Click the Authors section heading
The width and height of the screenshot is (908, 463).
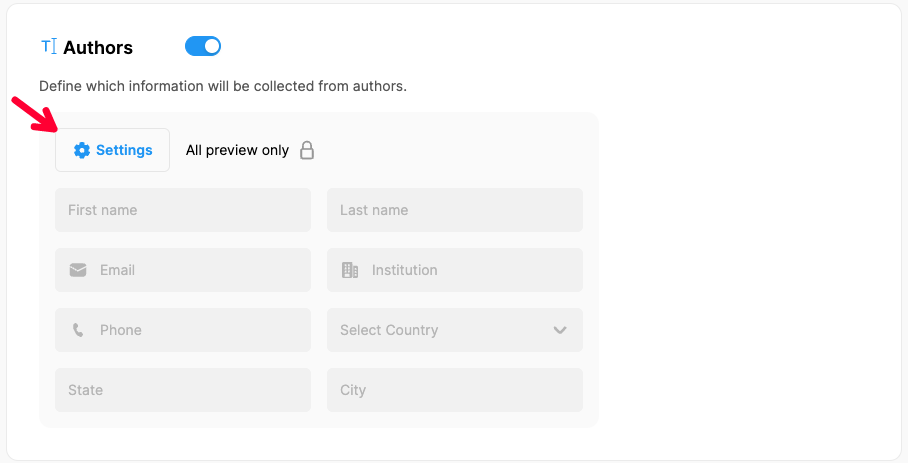pyautogui.click(x=98, y=47)
